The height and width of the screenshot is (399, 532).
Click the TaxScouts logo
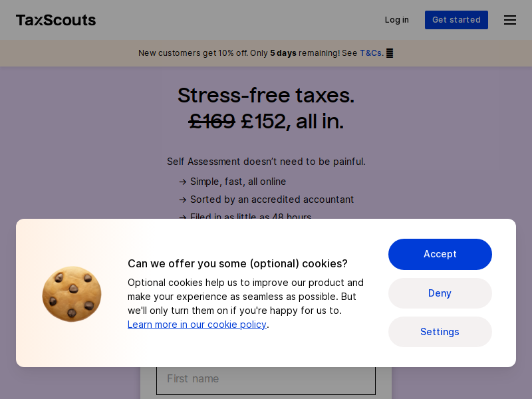point(56,20)
